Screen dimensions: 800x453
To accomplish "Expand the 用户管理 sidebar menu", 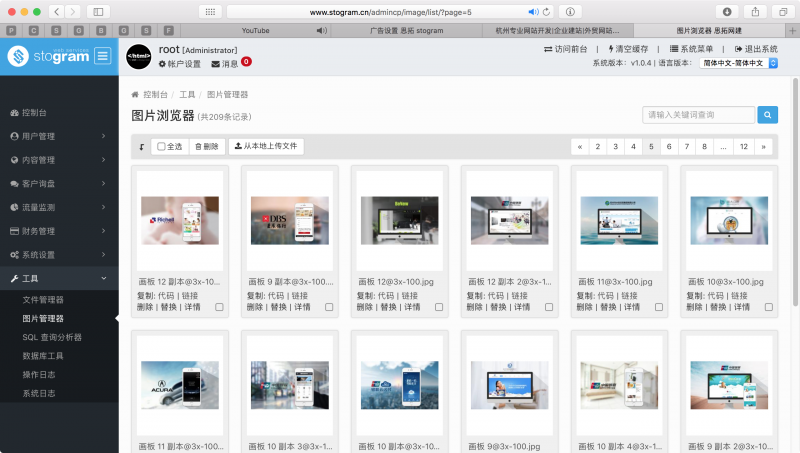I will 59,136.
